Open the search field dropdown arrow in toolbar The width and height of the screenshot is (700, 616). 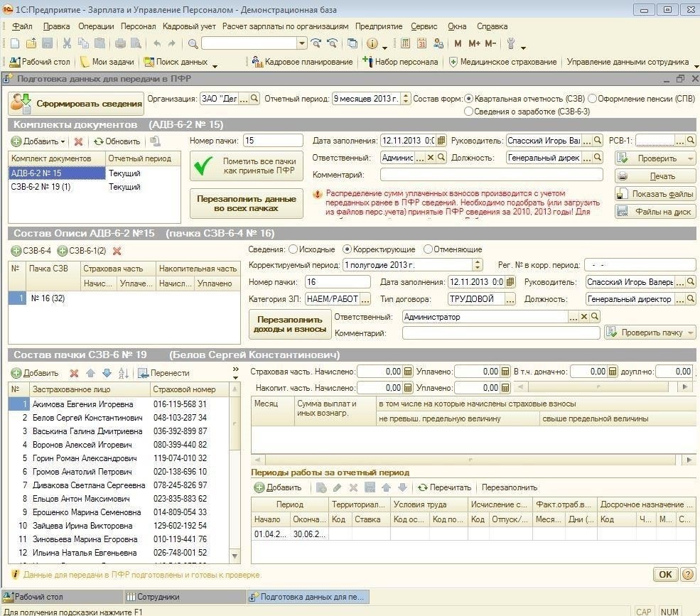pyautogui.click(x=302, y=43)
